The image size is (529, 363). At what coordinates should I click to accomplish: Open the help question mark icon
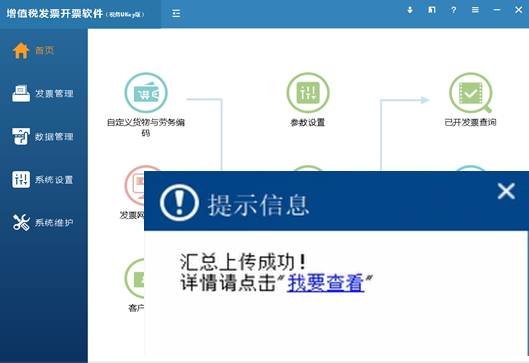[x=453, y=10]
